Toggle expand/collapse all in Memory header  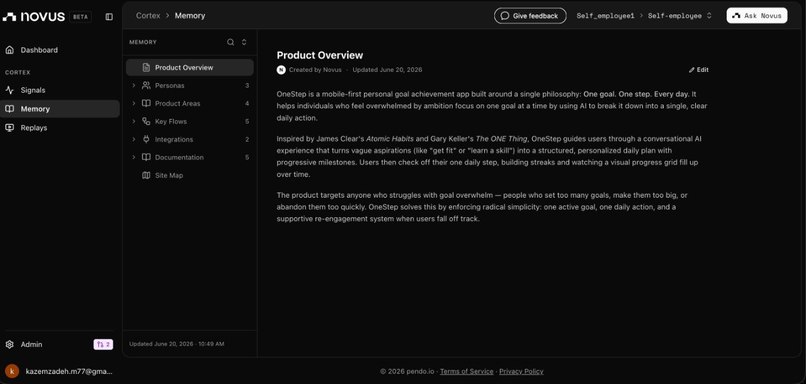tap(244, 42)
